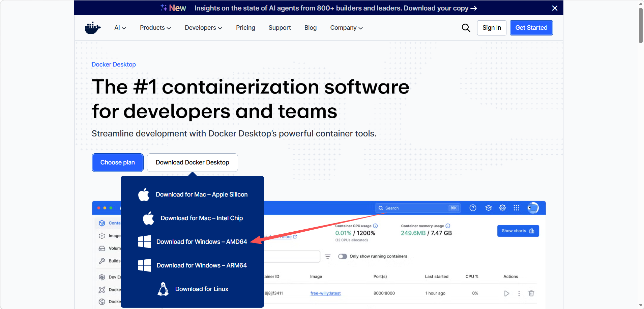This screenshot has width=644, height=309.
Task: Expand the Developers navigation menu
Action: click(204, 28)
